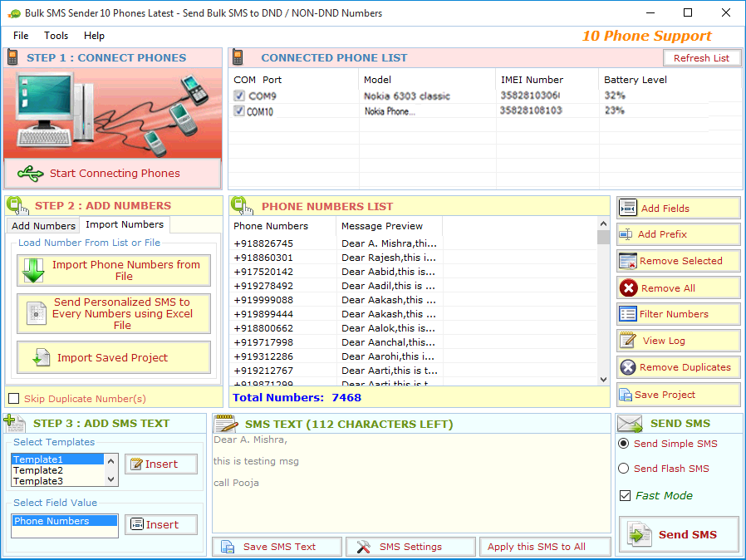Viewport: 746px width, 560px height.
Task: Click the SMS Text notepad header icon
Action: coord(227,423)
